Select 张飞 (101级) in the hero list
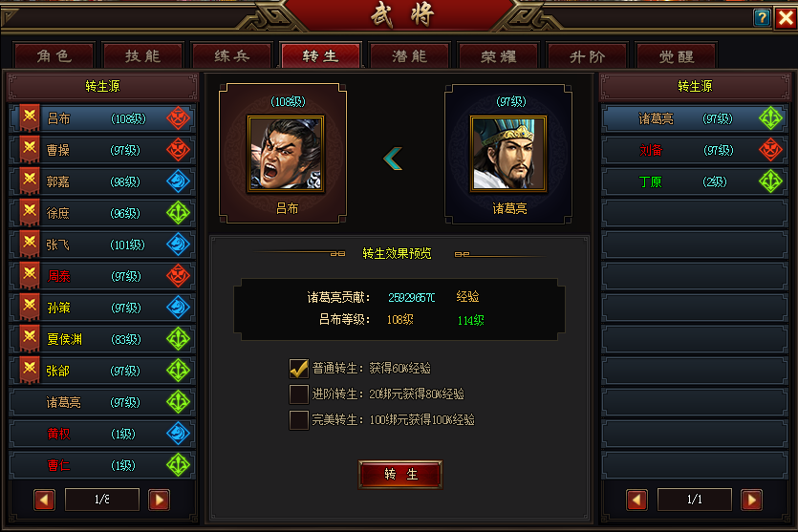Viewport: 798px width, 532px height. (102, 245)
